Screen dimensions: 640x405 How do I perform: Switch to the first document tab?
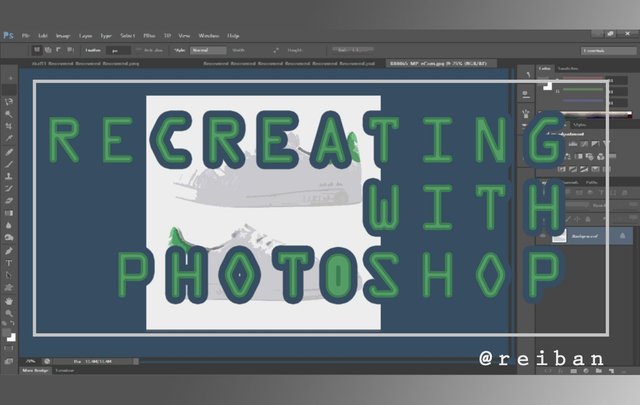85,64
